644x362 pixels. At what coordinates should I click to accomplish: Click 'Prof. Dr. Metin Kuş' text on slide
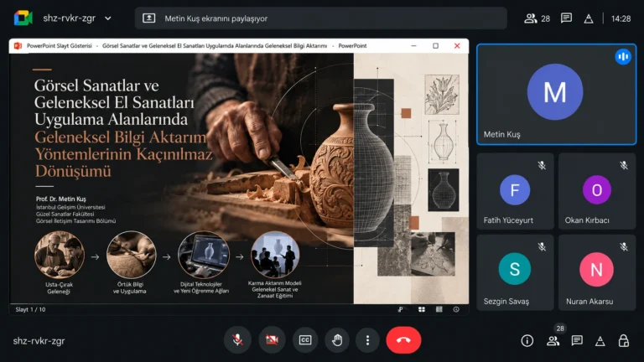pos(60,199)
